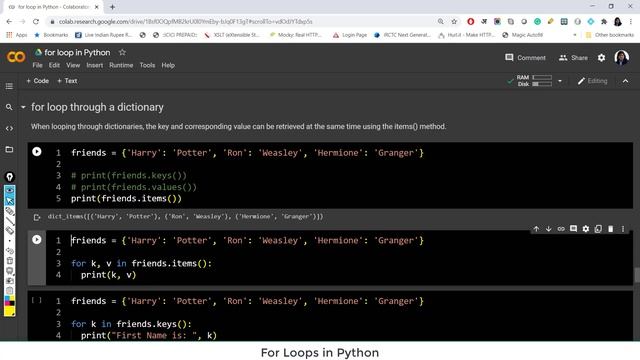
Task: Click the notebook vertical scrollbar thumb
Action: point(637,275)
